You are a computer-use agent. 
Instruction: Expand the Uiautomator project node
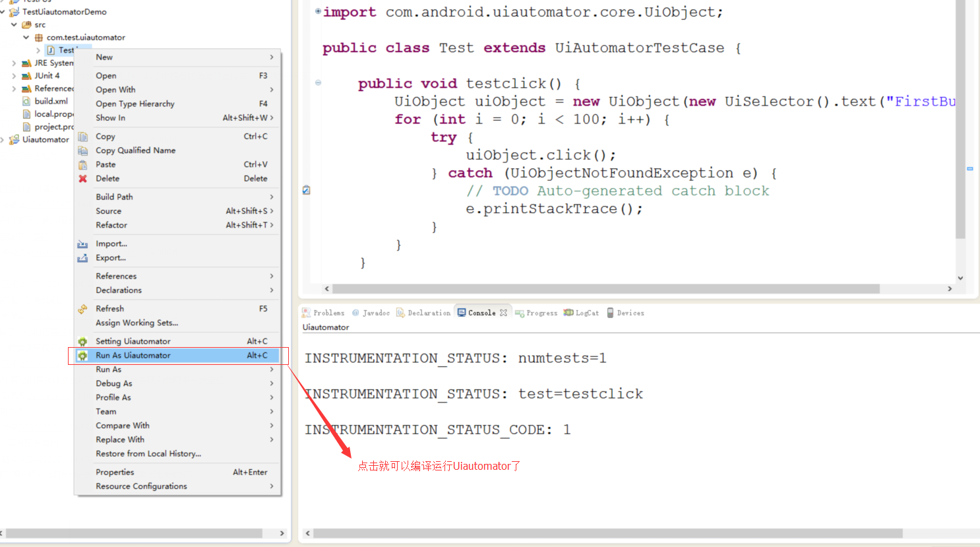(3, 140)
